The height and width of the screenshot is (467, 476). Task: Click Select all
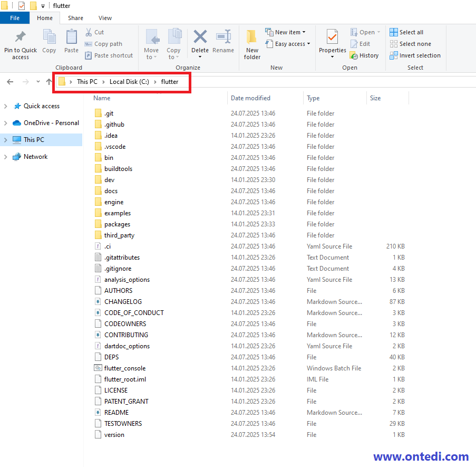(406, 32)
